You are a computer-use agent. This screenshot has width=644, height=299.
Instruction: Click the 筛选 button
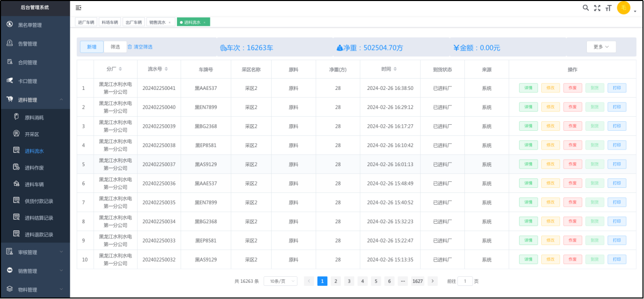(115, 46)
